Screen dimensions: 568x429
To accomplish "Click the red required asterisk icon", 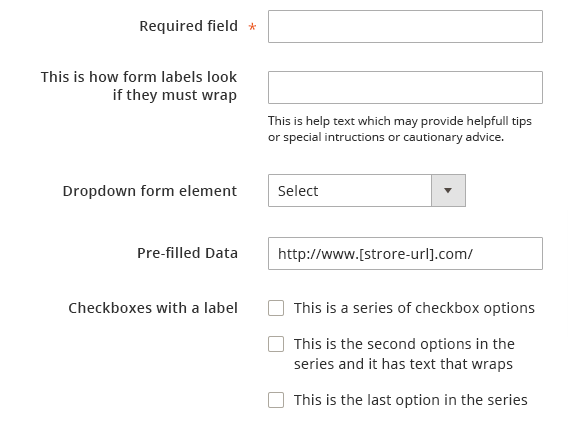I will point(252,27).
